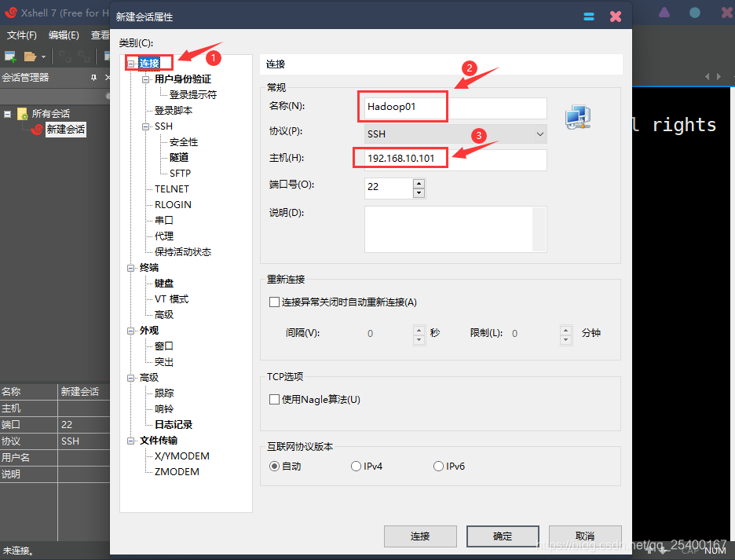Select VT 模式 in the tree
This screenshot has height=560, width=735.
(x=171, y=299)
